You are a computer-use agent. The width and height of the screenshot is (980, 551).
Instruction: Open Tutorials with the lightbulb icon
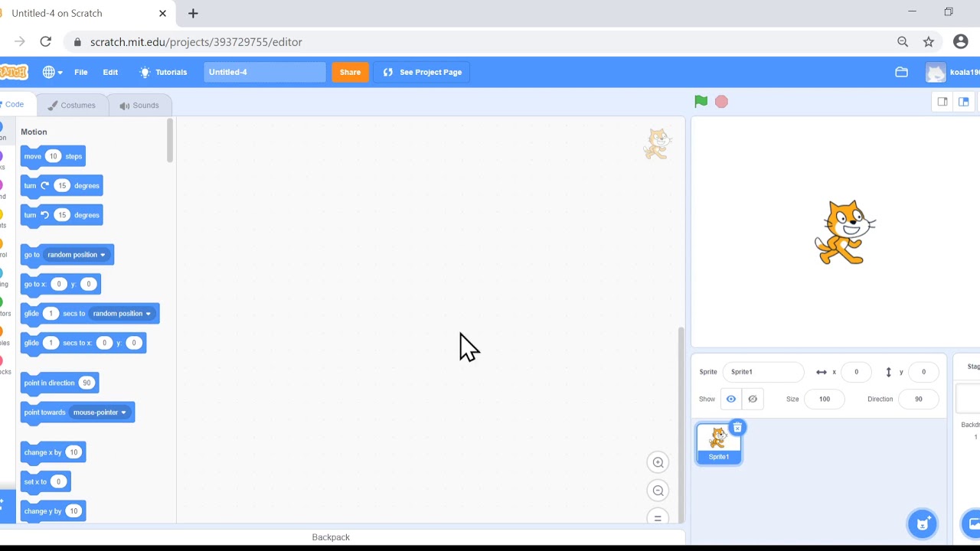tap(163, 72)
